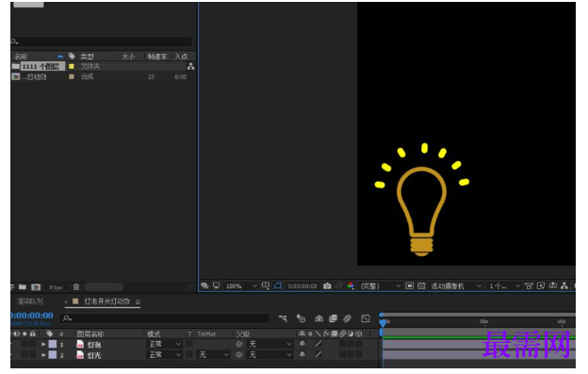Toggle the draft 3D icon
The width and height of the screenshot is (588, 374).
301,318
